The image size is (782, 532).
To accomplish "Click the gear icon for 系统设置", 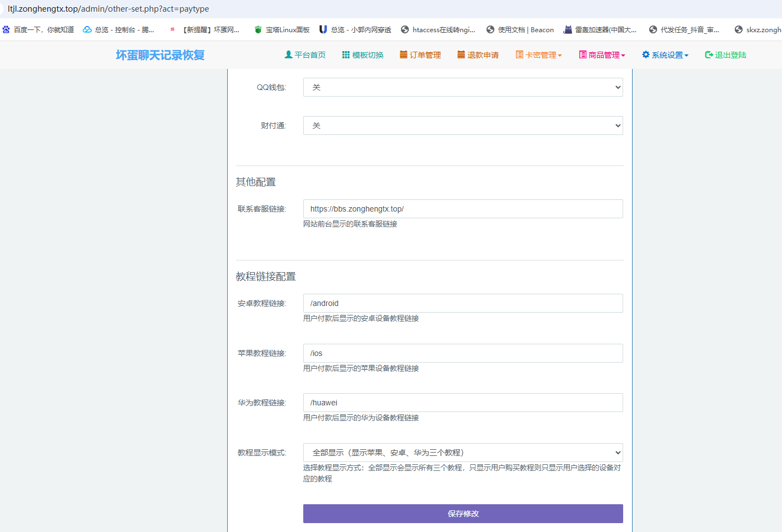I will pos(645,55).
